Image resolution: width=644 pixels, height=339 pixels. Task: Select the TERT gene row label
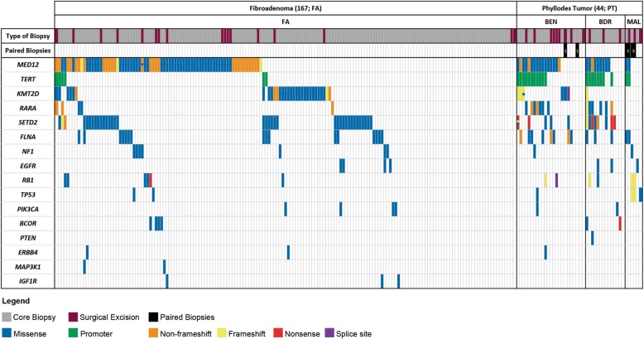[x=14, y=79]
